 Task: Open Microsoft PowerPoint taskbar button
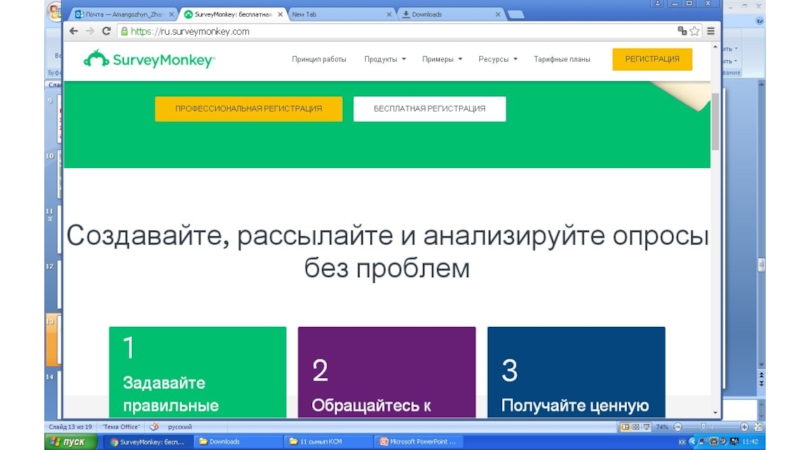[418, 442]
